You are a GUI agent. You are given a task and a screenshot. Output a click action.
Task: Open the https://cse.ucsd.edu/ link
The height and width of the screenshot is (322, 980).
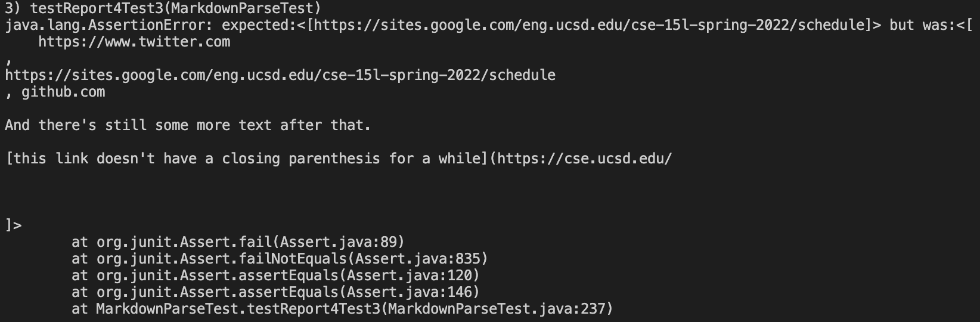tap(584, 159)
